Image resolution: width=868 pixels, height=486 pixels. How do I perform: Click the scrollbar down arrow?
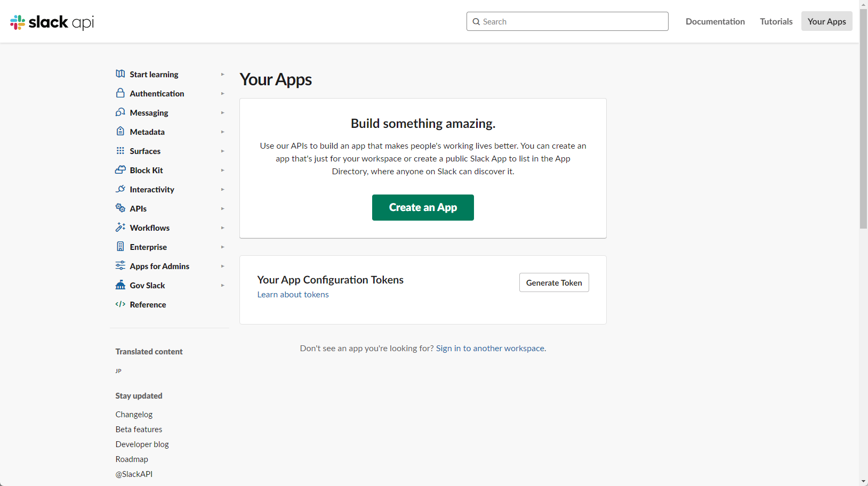coord(864,482)
